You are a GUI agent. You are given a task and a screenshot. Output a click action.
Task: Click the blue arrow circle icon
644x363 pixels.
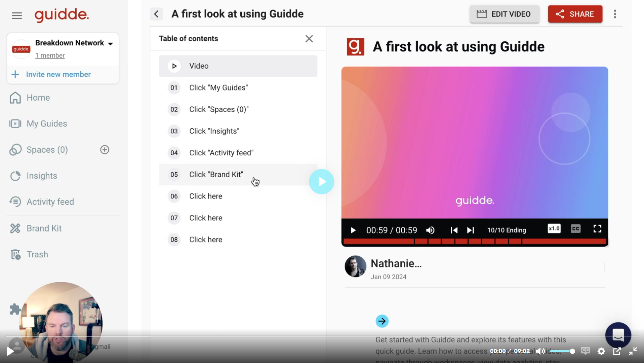click(382, 321)
